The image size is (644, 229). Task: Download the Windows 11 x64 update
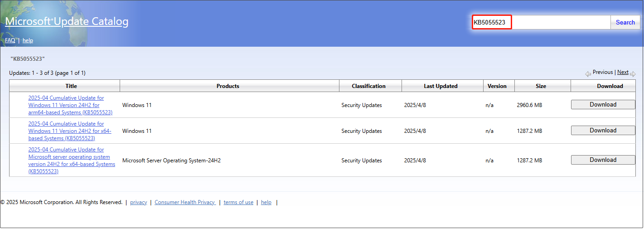click(x=603, y=130)
